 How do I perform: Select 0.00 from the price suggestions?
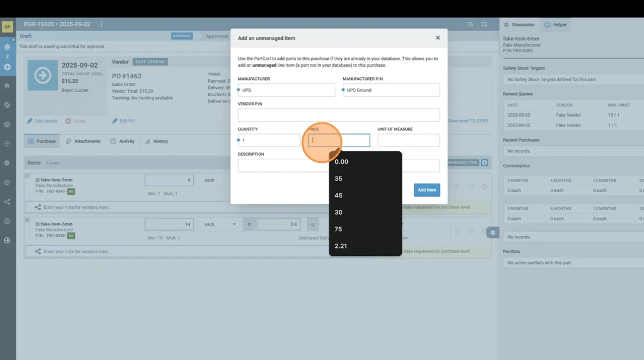[x=342, y=162]
